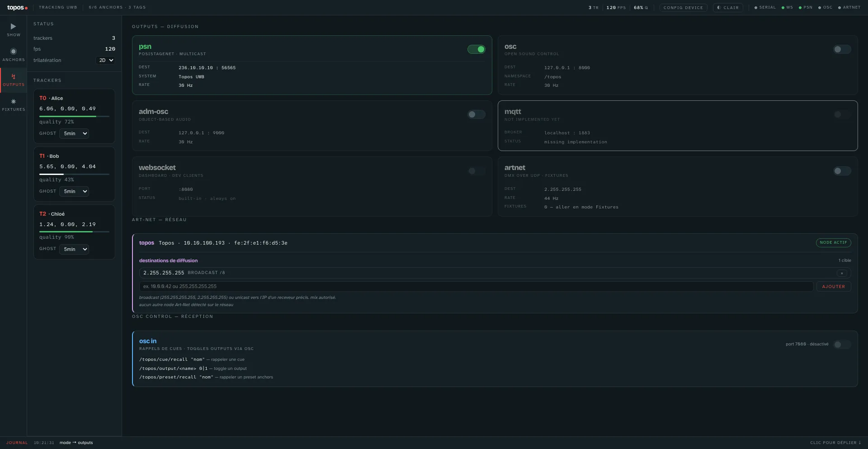Select the T1 Bob tracker card
Image resolution: width=868 pixels, height=449 pixels.
click(74, 174)
